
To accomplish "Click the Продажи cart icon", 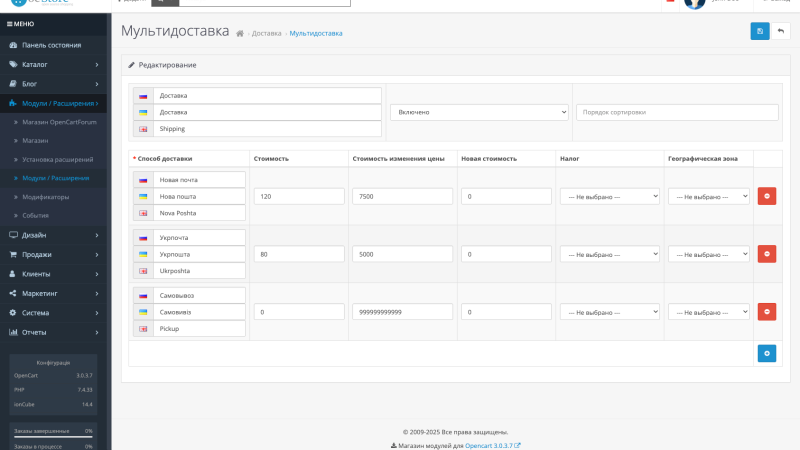I will (13, 254).
